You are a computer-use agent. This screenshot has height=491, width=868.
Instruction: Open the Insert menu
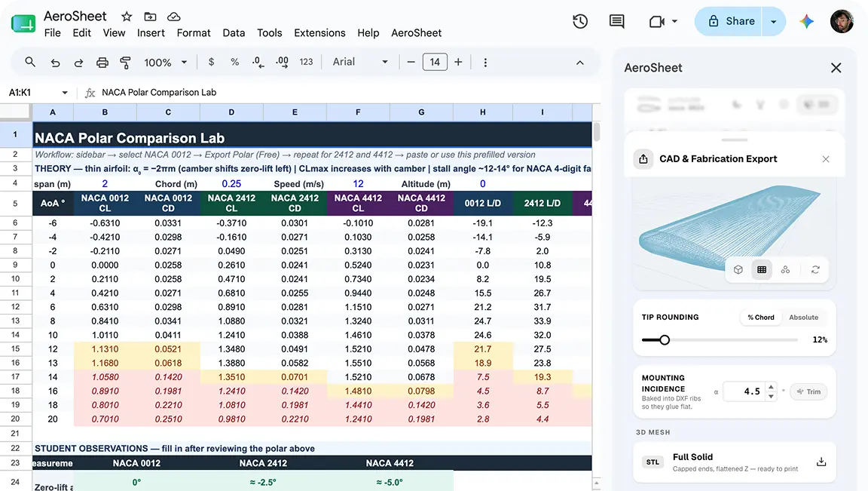click(x=151, y=32)
